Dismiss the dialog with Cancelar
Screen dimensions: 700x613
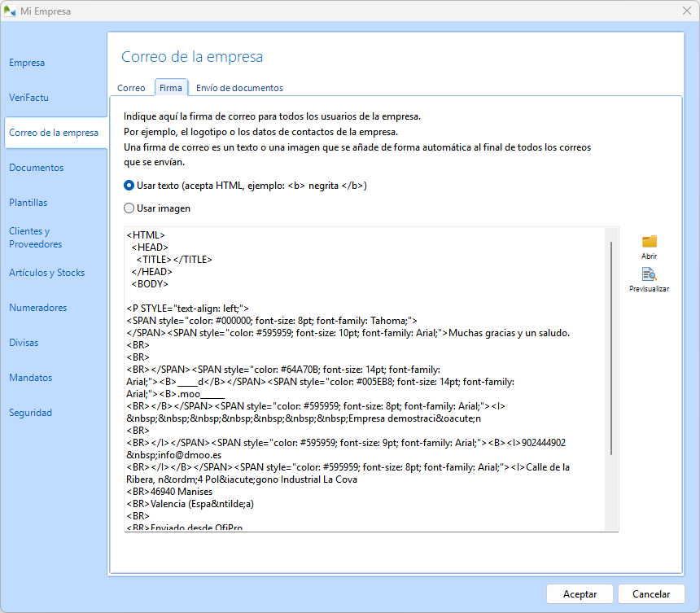click(x=651, y=593)
